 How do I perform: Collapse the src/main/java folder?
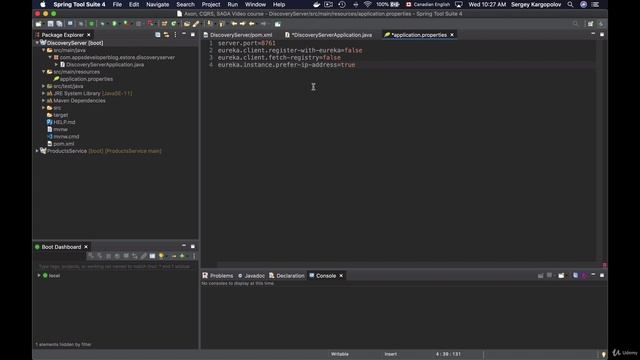(x=44, y=50)
